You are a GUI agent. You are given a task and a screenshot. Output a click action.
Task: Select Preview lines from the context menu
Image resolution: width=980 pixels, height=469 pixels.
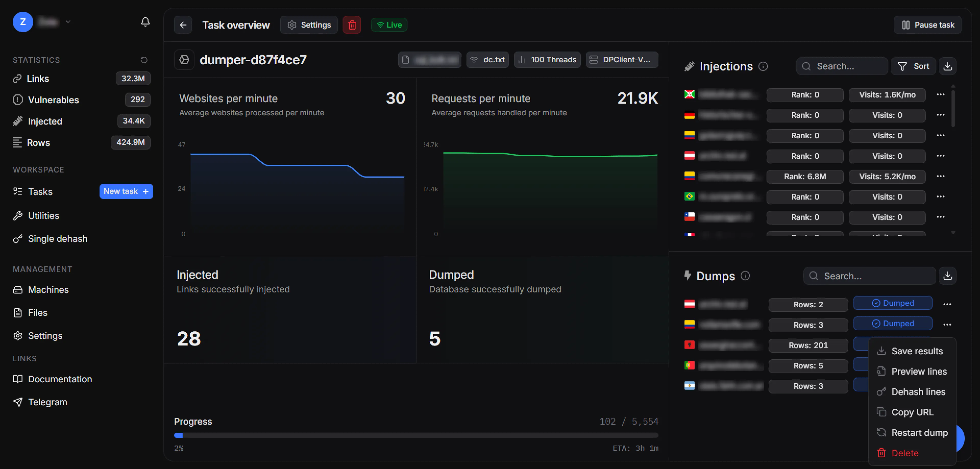coord(919,371)
